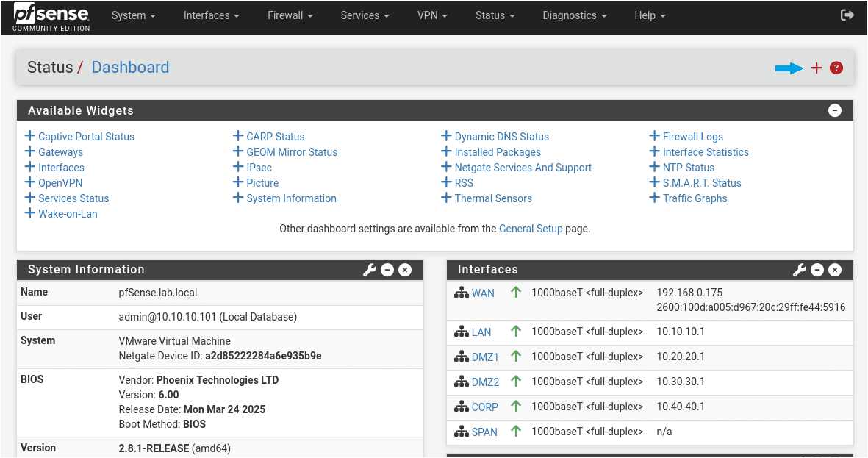The image size is (868, 458).
Task: Add the IPsec widget
Action: click(x=252, y=168)
